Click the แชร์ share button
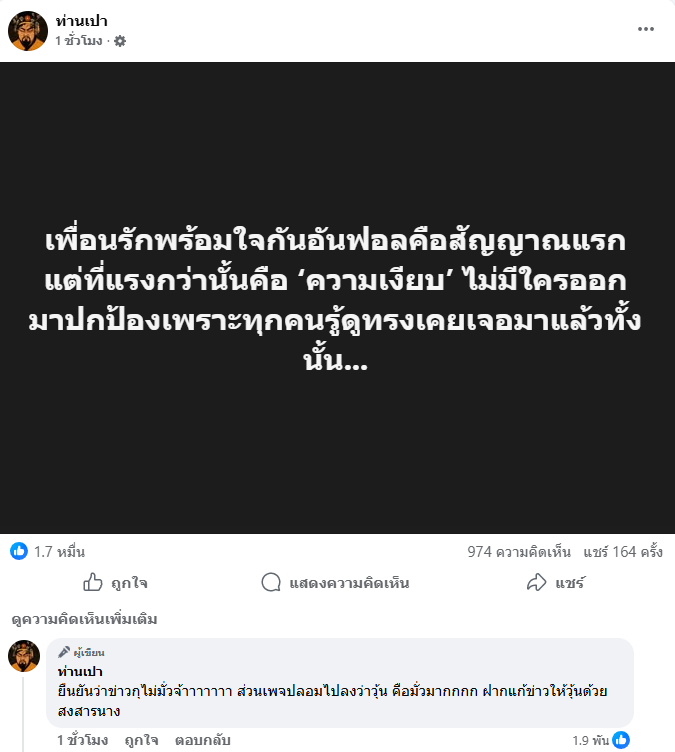Viewport: 675px width, 752px height. coord(556,583)
